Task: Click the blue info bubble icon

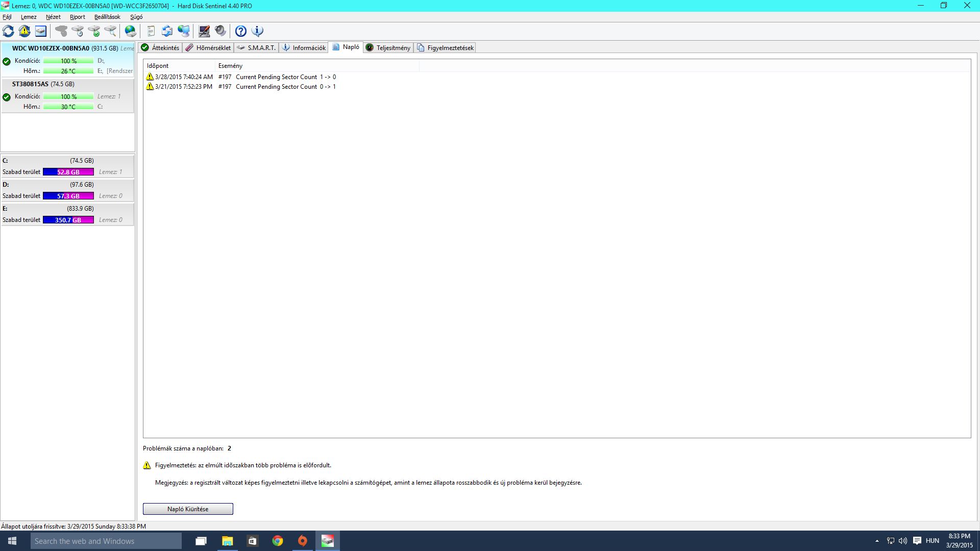Action: tap(258, 31)
